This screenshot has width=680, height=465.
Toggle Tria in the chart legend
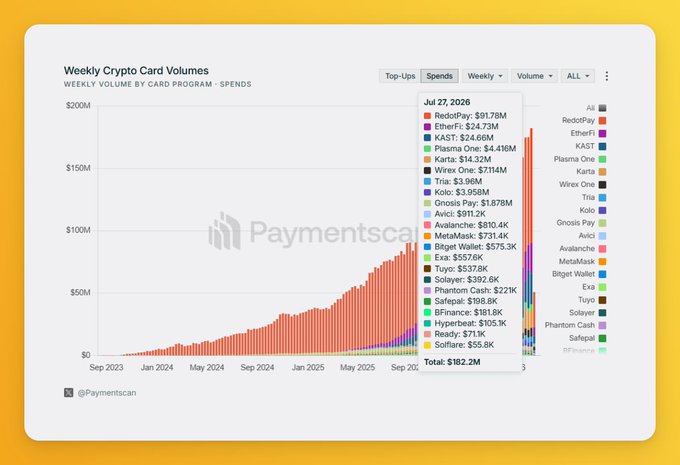594,197
